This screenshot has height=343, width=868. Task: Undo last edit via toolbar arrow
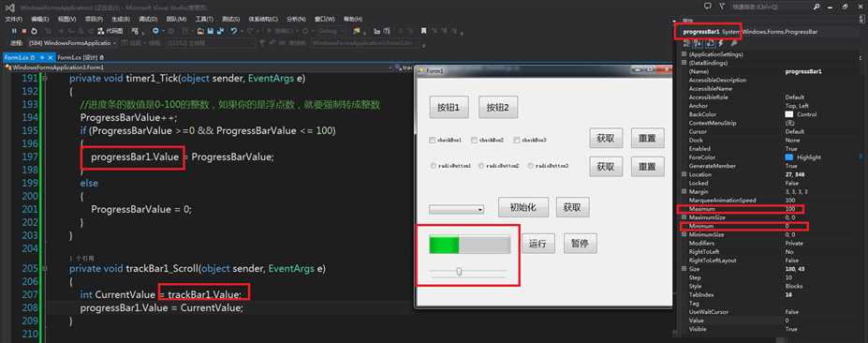click(x=234, y=31)
